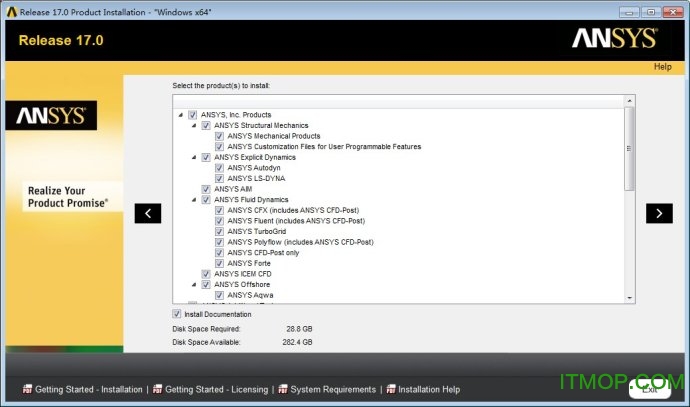Toggle ANSYS ICEM CFD checkbox
The width and height of the screenshot is (690, 407).
click(x=206, y=274)
